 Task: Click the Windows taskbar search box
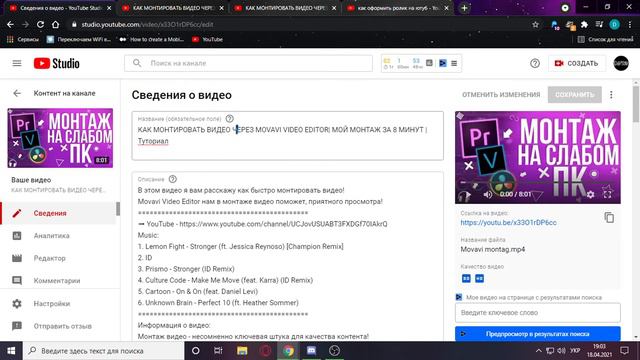(104, 351)
